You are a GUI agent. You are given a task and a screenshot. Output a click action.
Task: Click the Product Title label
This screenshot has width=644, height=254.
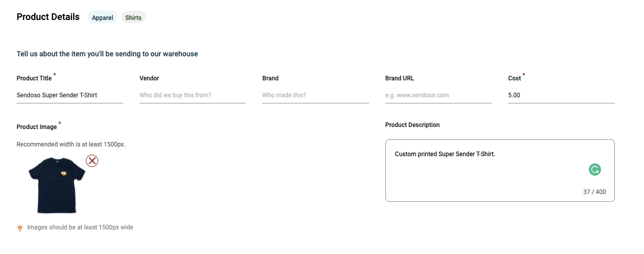click(34, 78)
